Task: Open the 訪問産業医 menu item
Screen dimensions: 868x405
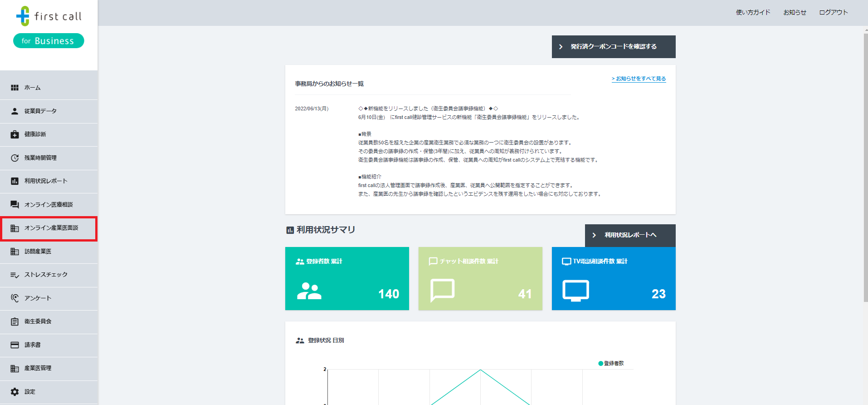Action: (38, 252)
